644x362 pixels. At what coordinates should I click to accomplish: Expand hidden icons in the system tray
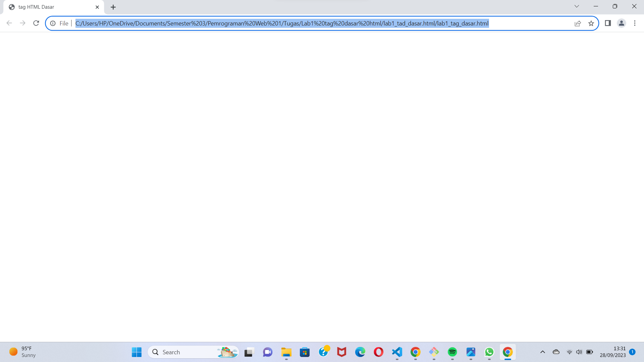coord(542,352)
